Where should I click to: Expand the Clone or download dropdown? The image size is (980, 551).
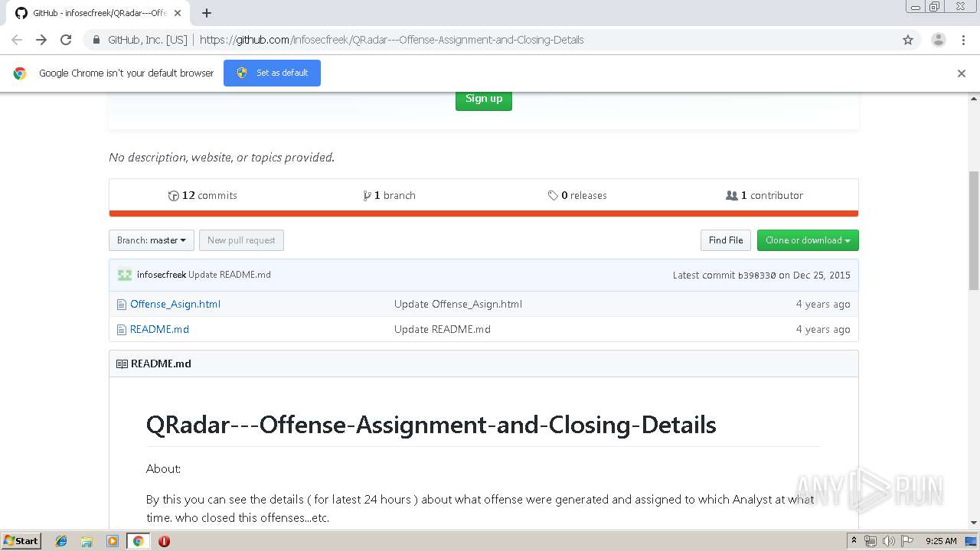pos(808,240)
